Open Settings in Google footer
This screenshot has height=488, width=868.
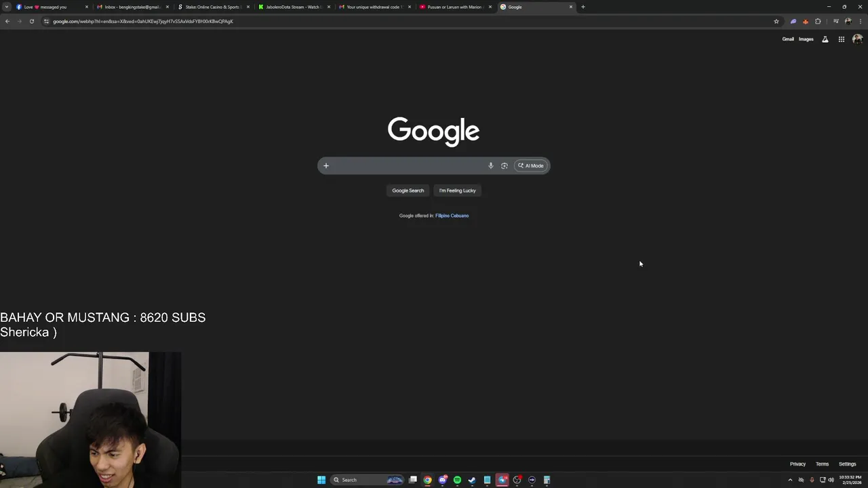click(x=847, y=464)
